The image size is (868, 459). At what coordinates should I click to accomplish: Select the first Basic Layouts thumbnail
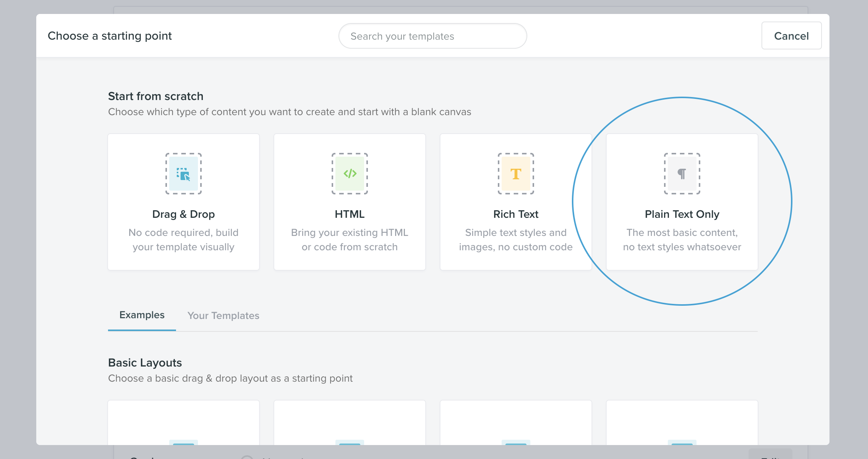[184, 427]
